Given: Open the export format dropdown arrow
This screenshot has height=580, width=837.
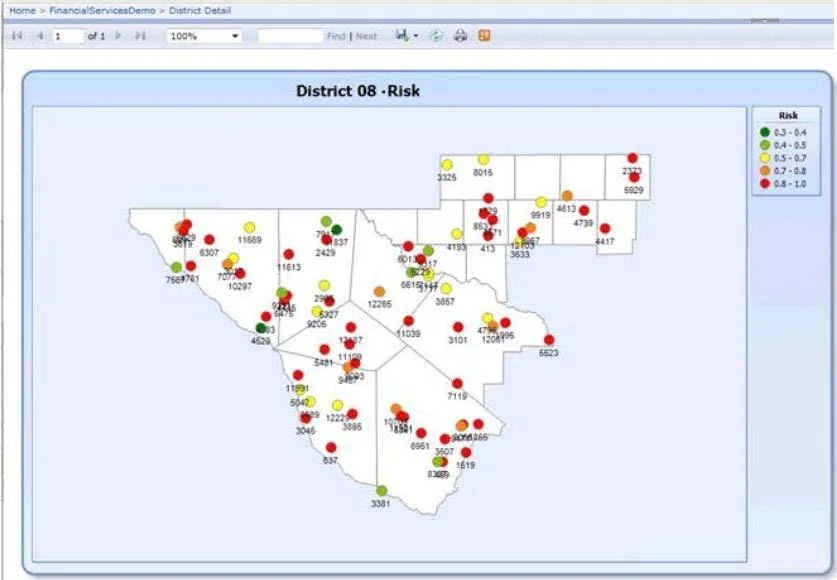Looking at the screenshot, I should [416, 36].
